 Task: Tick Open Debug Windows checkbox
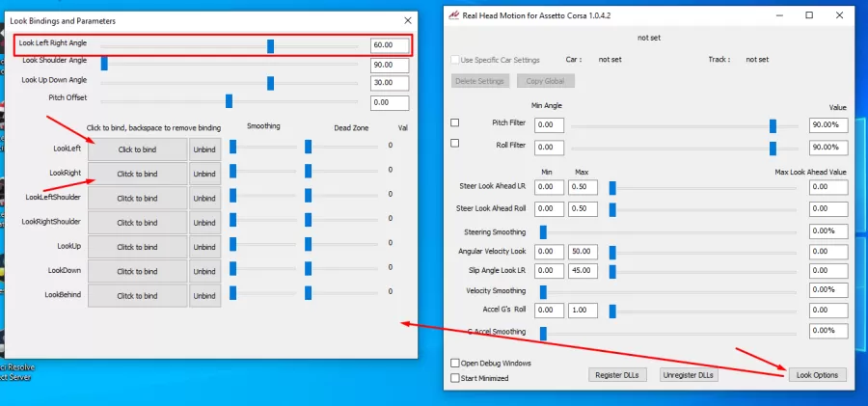click(455, 364)
